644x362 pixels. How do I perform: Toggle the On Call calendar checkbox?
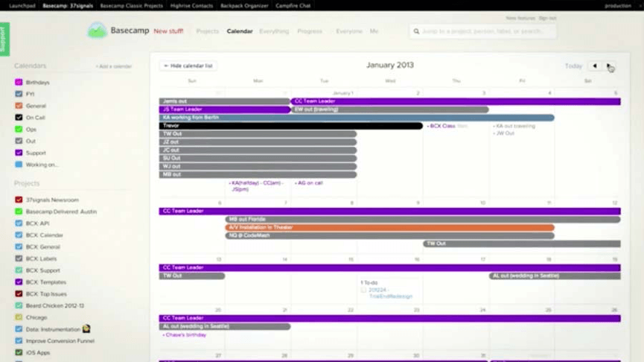(x=19, y=118)
